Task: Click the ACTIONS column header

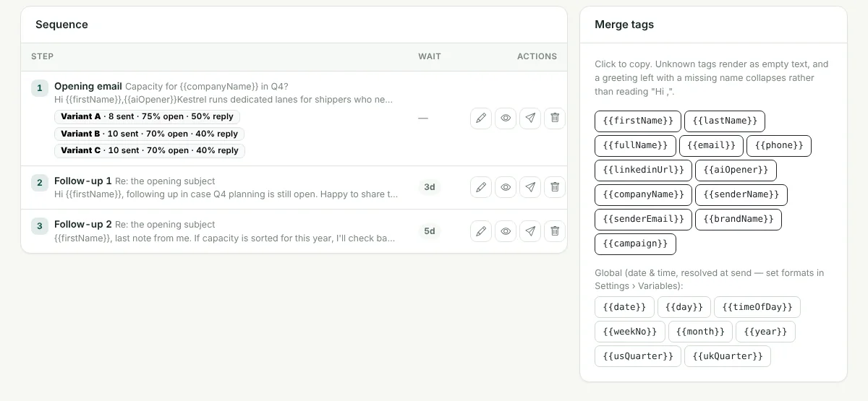Action: (537, 56)
